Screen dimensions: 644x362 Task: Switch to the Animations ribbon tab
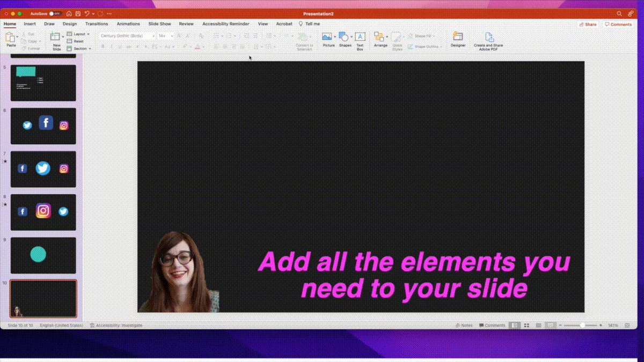coord(128,24)
